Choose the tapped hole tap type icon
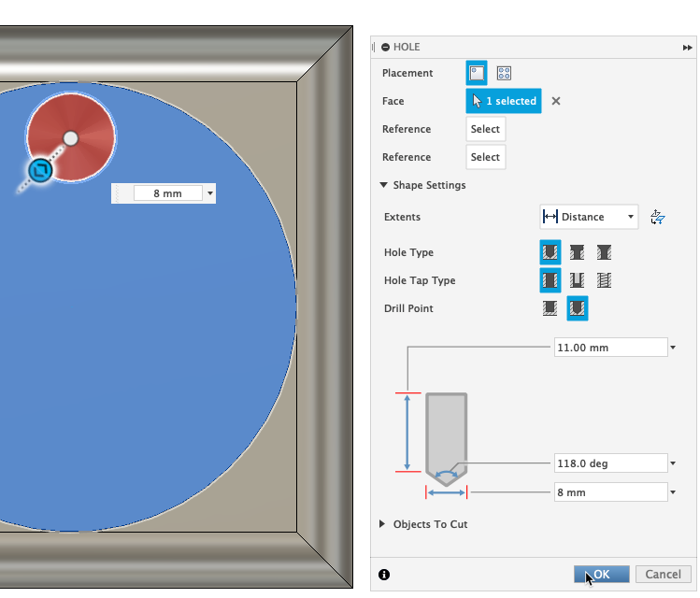The width and height of the screenshot is (700, 598). (605, 280)
